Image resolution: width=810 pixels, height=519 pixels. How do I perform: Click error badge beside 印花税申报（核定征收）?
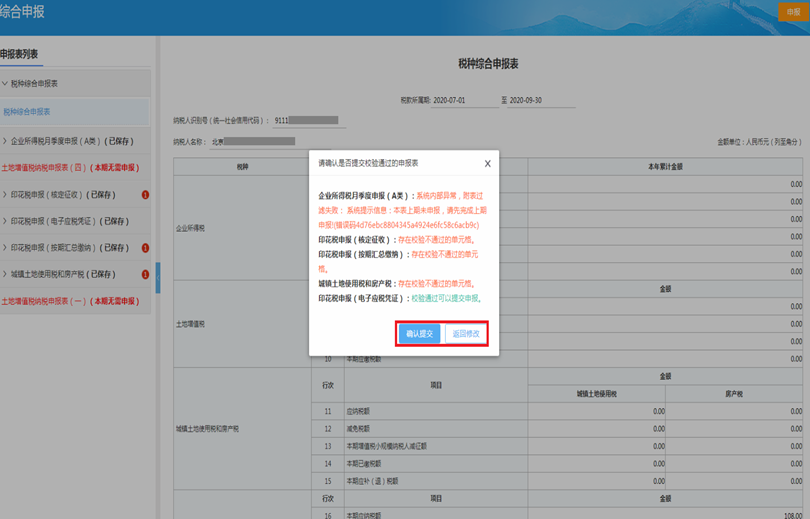click(x=145, y=195)
